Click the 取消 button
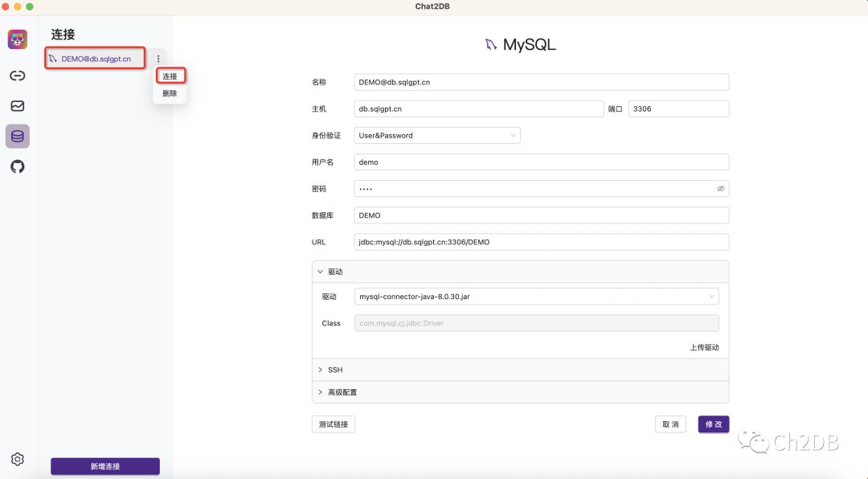The image size is (868, 479). click(670, 424)
